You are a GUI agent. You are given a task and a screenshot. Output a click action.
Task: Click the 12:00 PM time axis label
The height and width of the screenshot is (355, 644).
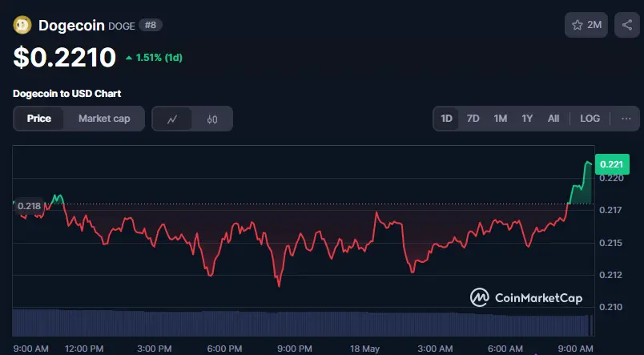tap(84, 349)
